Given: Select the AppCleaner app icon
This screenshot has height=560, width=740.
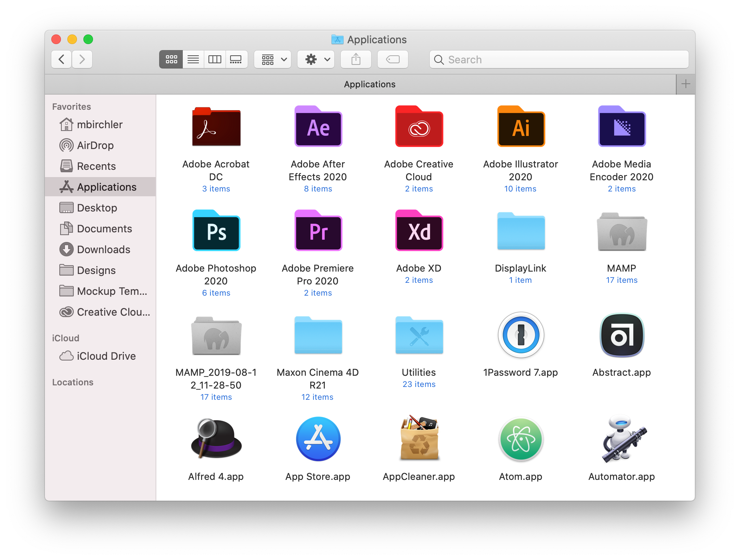Looking at the screenshot, I should pos(419,438).
